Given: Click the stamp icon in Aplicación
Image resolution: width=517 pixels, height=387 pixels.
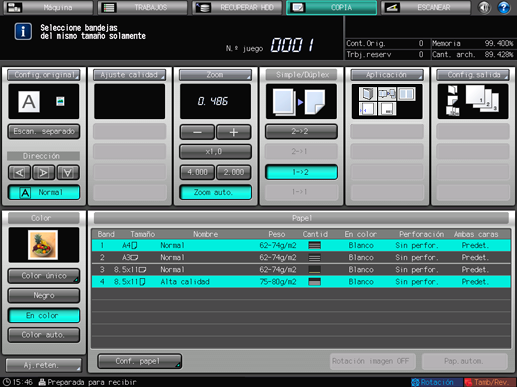Looking at the screenshot, I should click(387, 109).
